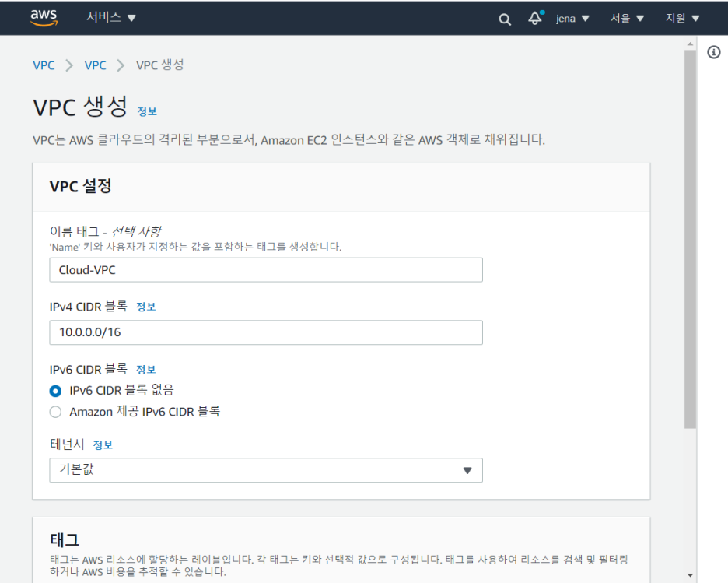Viewport: 728px width, 583px height.
Task: Open 정보 link next to 테넌시
Action: point(103,445)
